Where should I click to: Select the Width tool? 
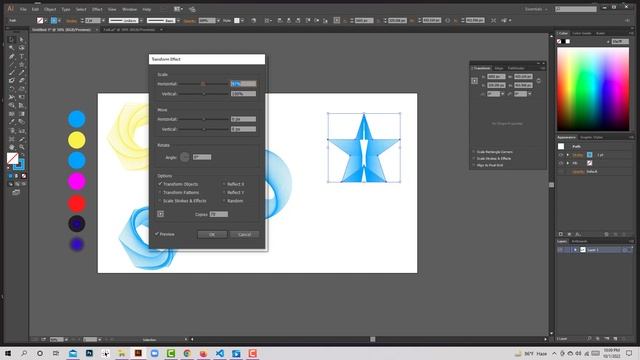pos(12,97)
